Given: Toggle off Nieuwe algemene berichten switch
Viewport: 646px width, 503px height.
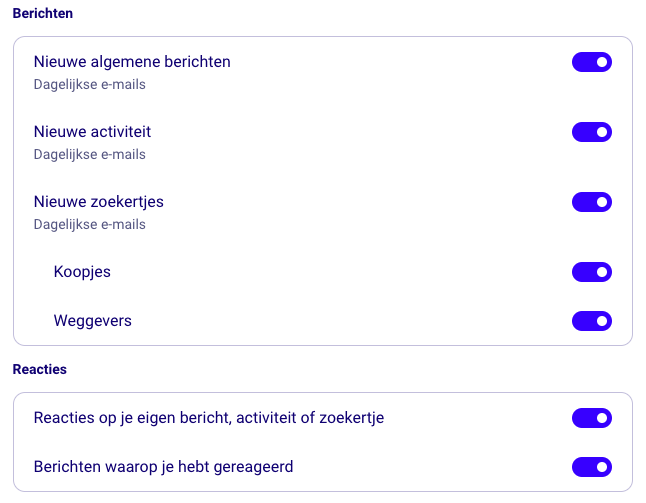Looking at the screenshot, I should [591, 62].
